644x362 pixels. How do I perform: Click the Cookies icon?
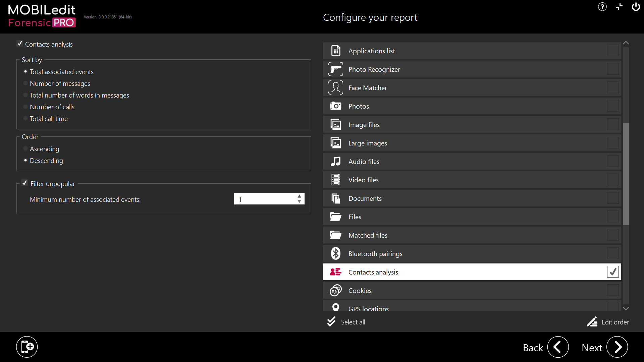coord(335,291)
